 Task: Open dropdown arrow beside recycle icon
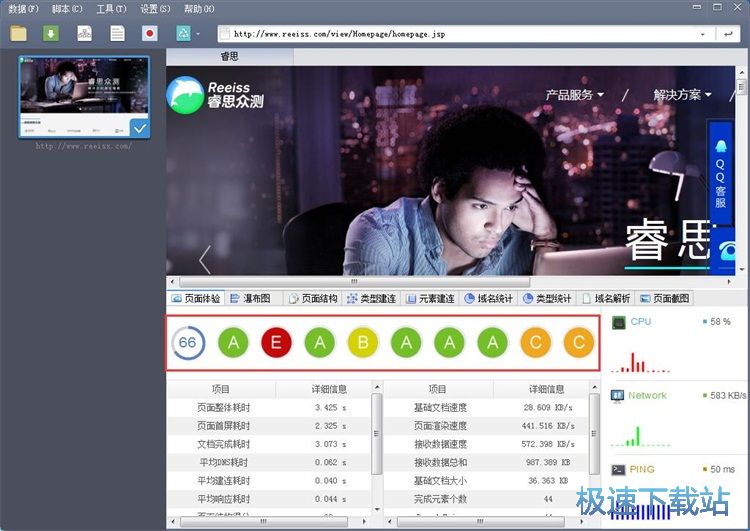coord(198,34)
